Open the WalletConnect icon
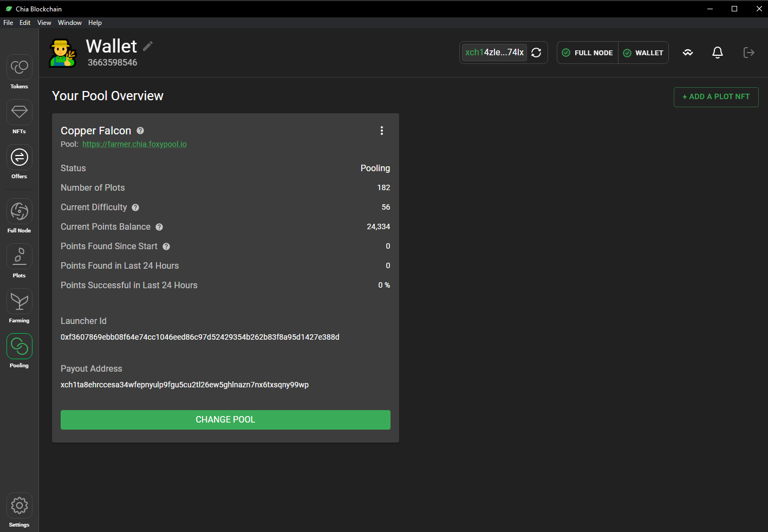The image size is (768, 532). click(x=688, y=53)
